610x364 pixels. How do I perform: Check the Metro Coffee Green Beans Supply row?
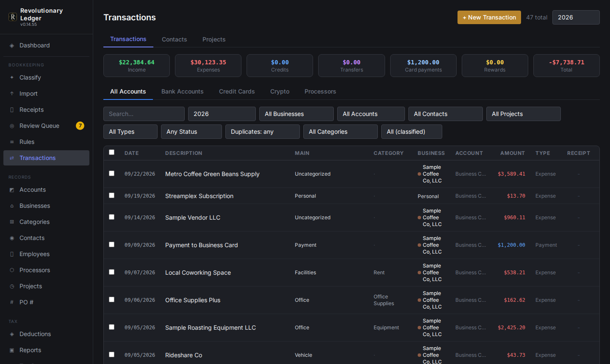112,174
